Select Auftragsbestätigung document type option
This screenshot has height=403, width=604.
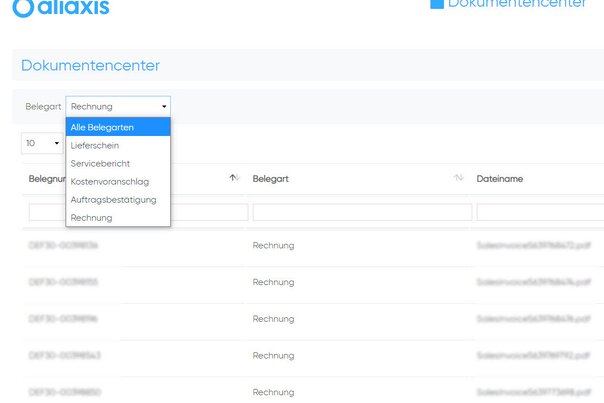(118, 200)
